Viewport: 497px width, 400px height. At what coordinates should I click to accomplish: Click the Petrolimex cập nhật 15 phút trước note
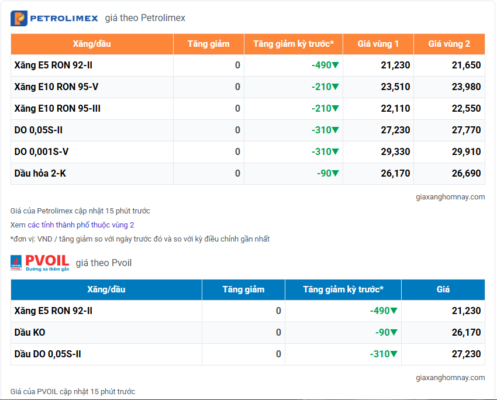point(80,211)
